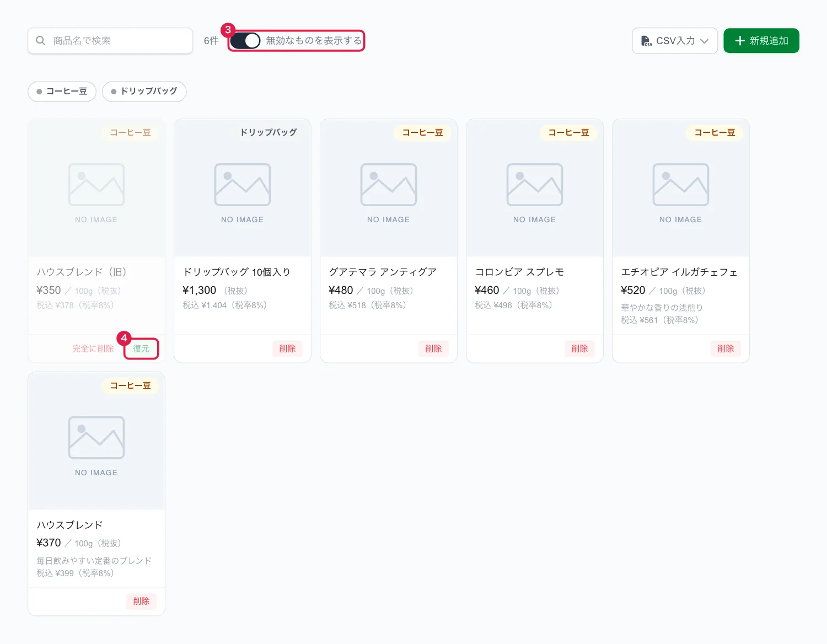827x644 pixels.
Task: Delete the グアテマラ アンティグア product
Action: click(433, 348)
